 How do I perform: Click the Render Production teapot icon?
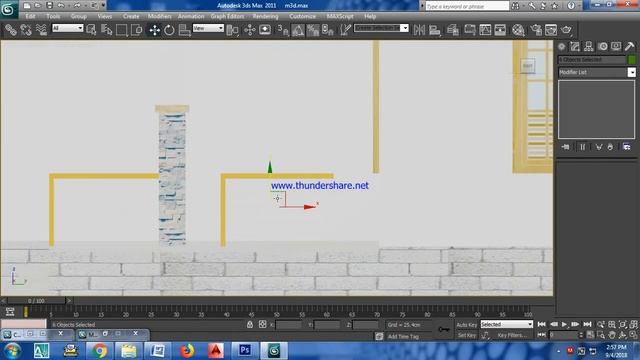[x=567, y=30]
